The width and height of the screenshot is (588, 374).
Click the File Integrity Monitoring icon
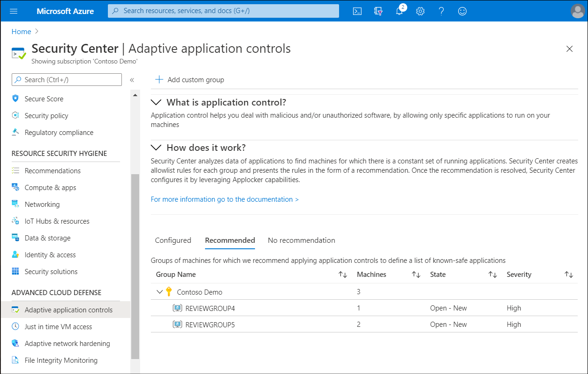pos(15,360)
